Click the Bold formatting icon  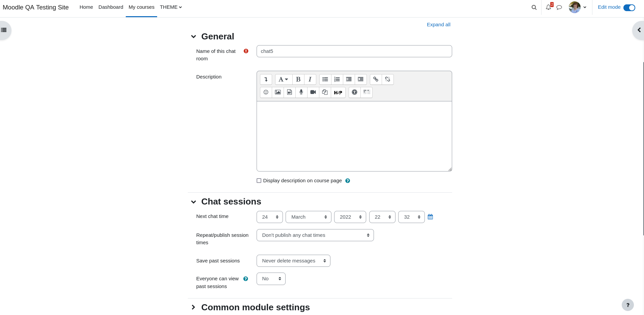(298, 80)
